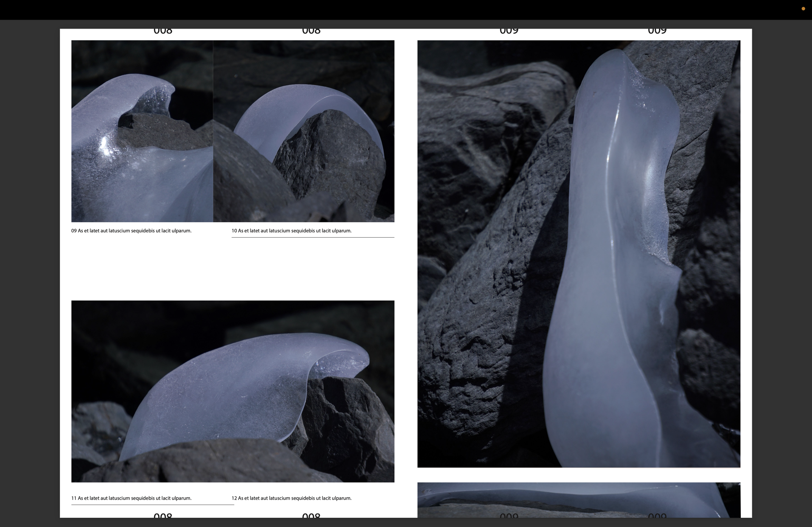Select caption 10 text with underline
This screenshot has width=812, height=527.
pos(291,231)
